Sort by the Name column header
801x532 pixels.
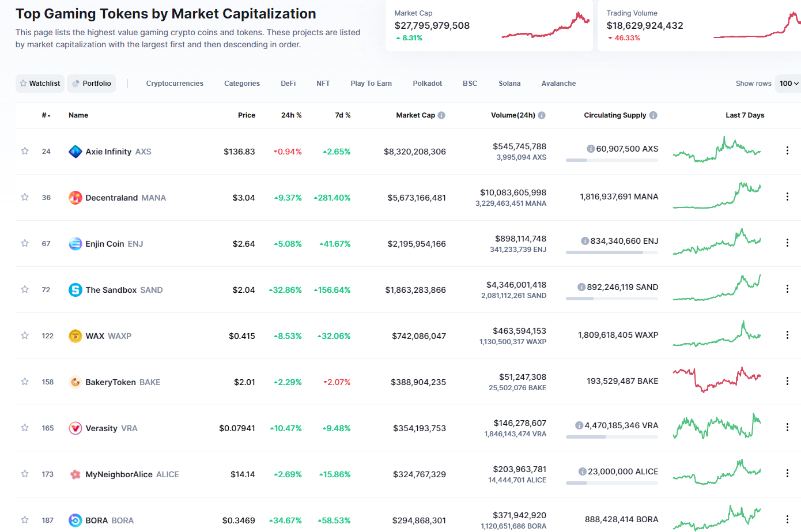(x=78, y=115)
